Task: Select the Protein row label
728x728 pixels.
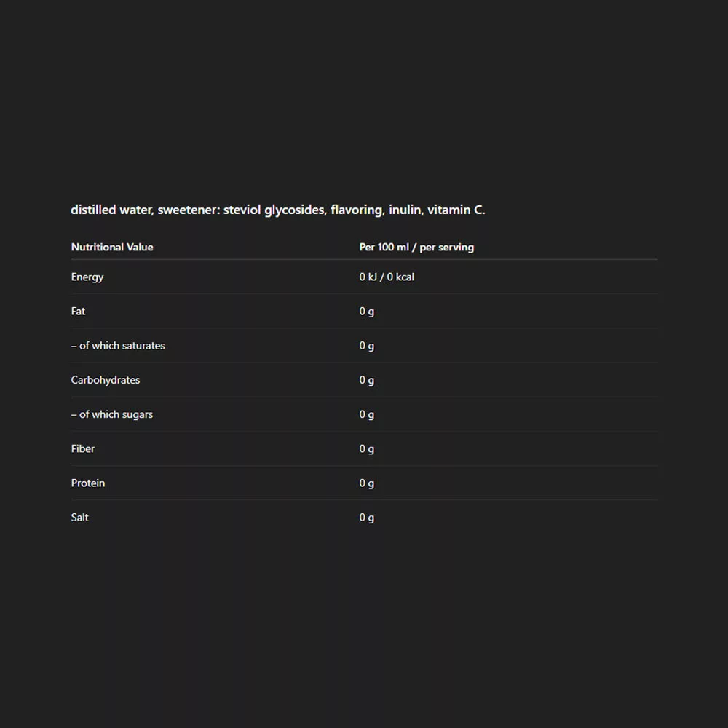Action: 88,483
